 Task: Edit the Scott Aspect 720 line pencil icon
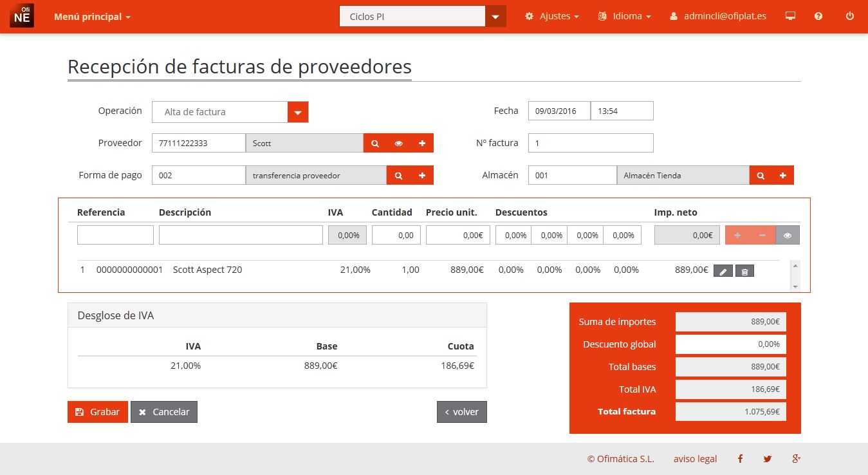(723, 271)
